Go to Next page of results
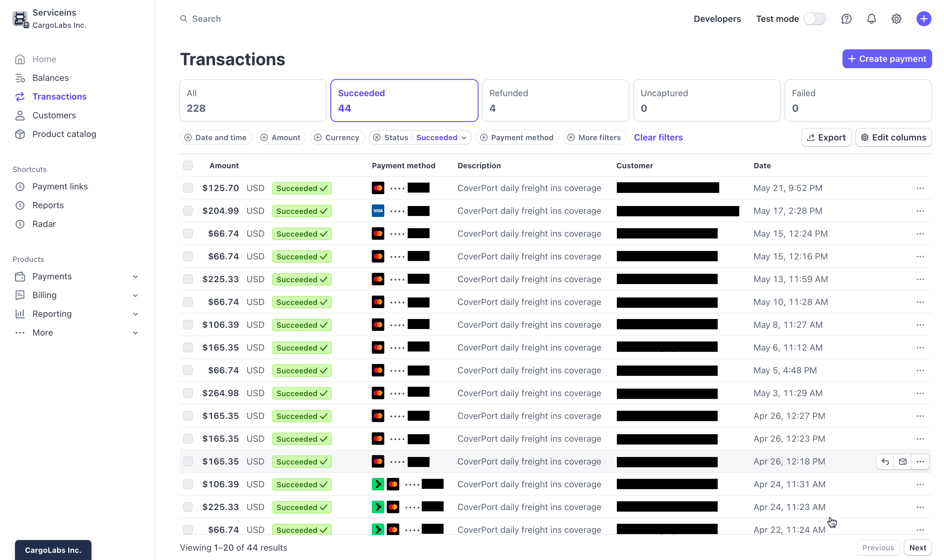944x560 pixels. pyautogui.click(x=917, y=548)
